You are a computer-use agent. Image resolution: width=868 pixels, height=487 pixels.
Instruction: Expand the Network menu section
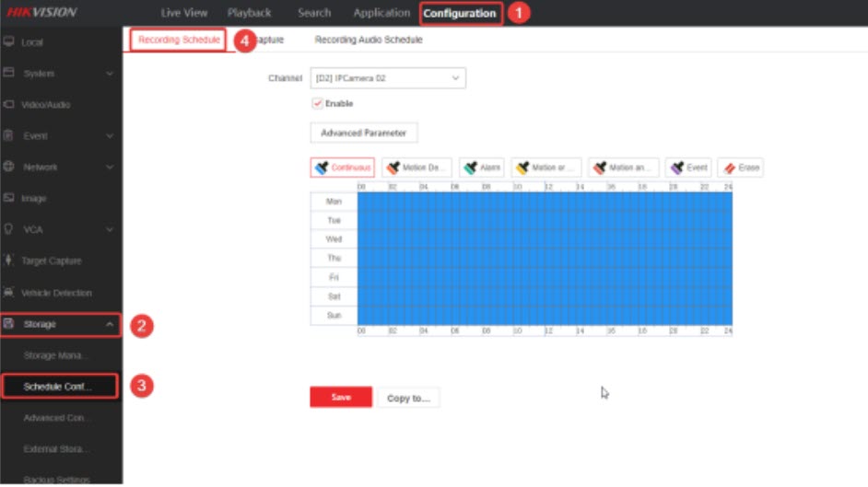[110, 167]
